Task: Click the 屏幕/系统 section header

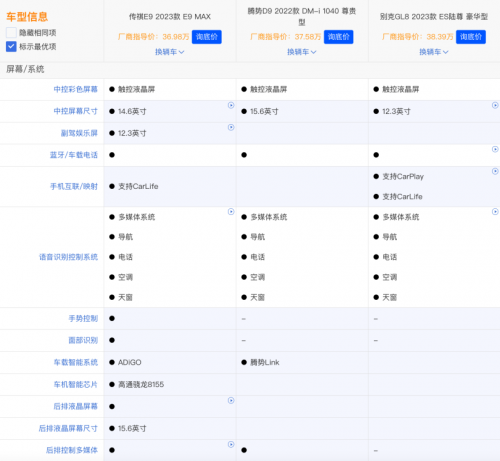Action: (25, 69)
